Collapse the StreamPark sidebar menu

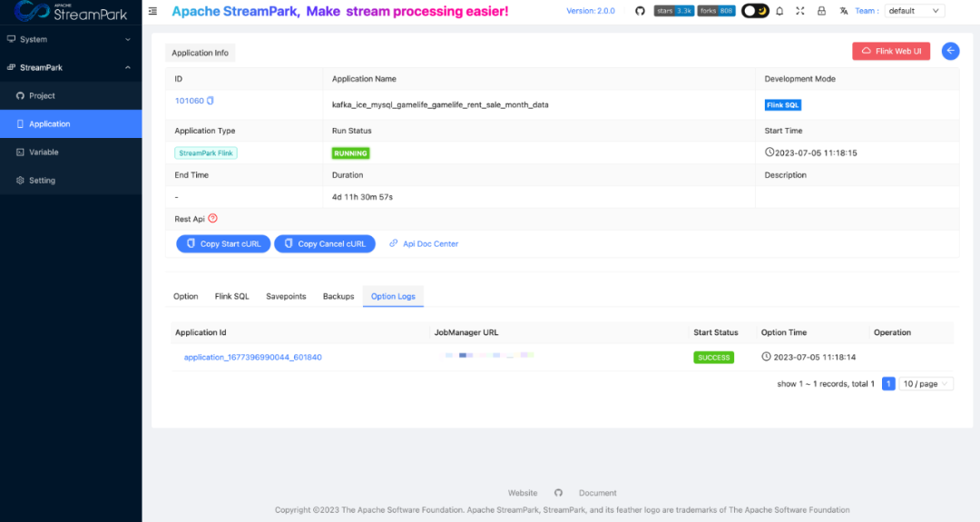pyautogui.click(x=71, y=68)
